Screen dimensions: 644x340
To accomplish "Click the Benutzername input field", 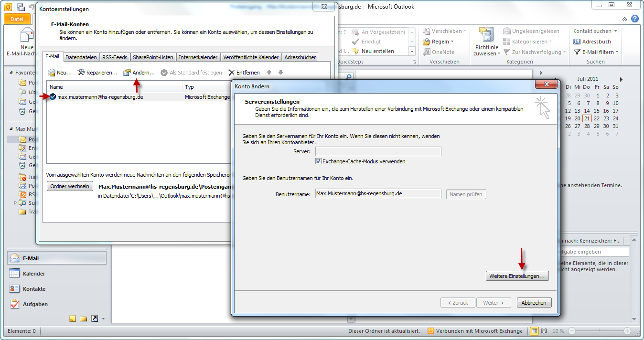I will 378,193.
